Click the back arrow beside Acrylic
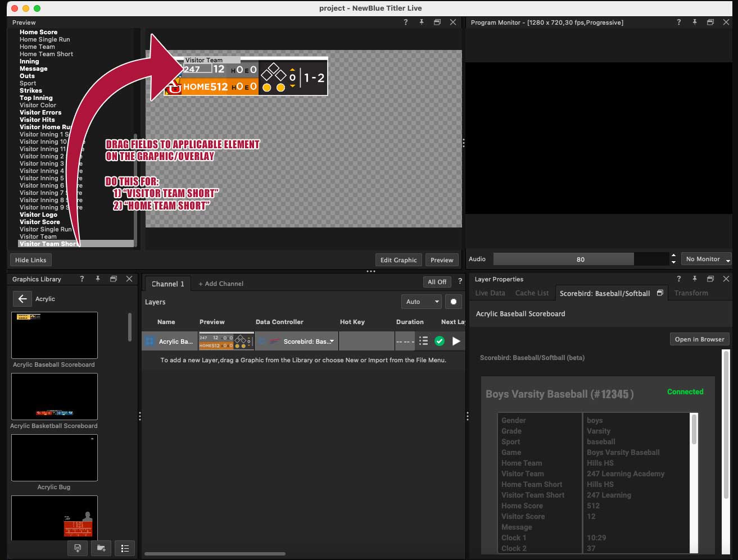738x560 pixels. (22, 299)
